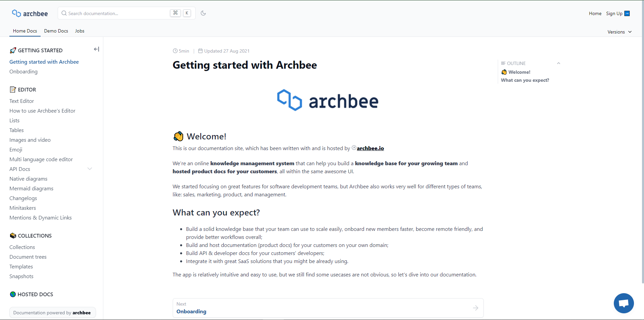Click the clock icon next to 5min
The image size is (644, 320).
[175, 51]
